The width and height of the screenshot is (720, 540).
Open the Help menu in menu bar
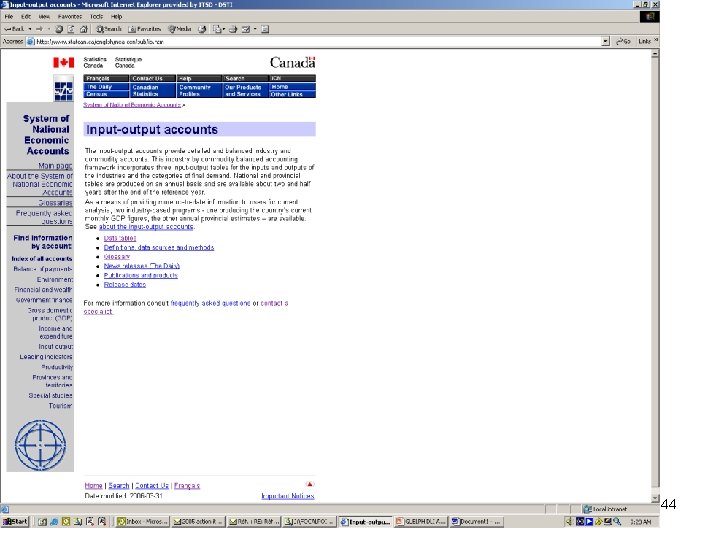(x=117, y=17)
